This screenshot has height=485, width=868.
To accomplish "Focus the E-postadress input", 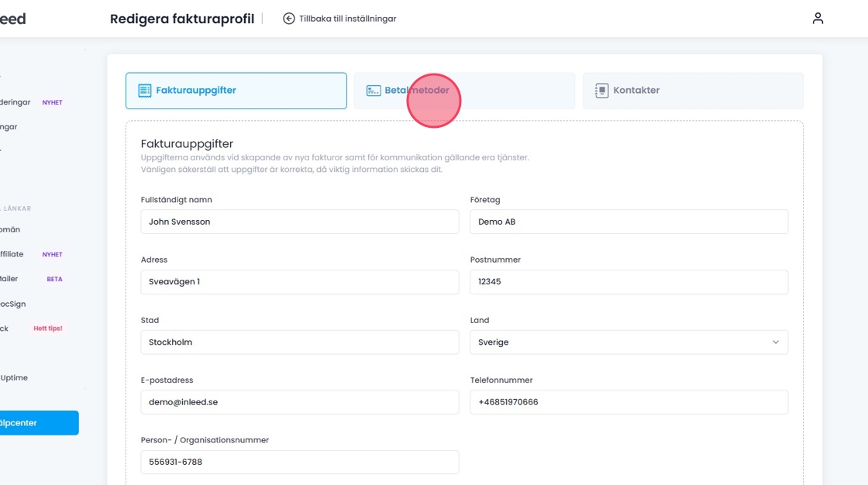I will (299, 402).
